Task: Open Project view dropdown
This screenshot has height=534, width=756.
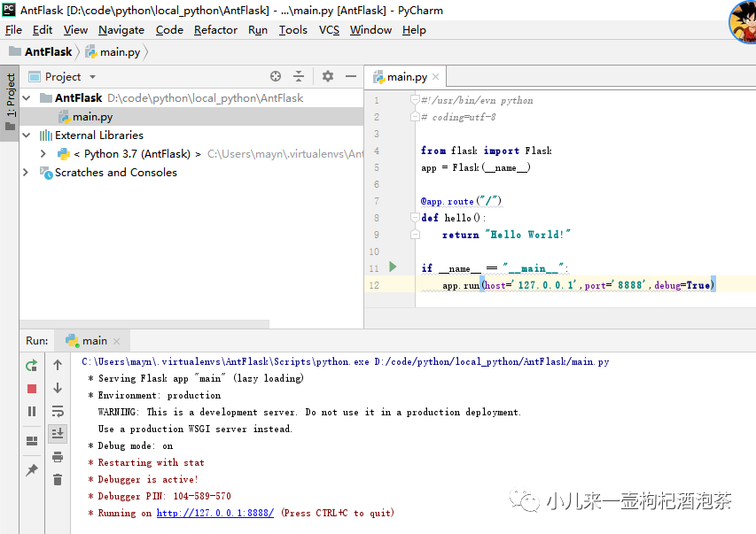Action: pos(92,77)
